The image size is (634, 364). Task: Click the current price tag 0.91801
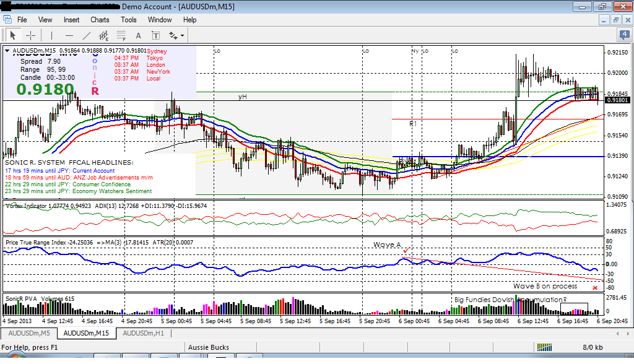click(617, 100)
